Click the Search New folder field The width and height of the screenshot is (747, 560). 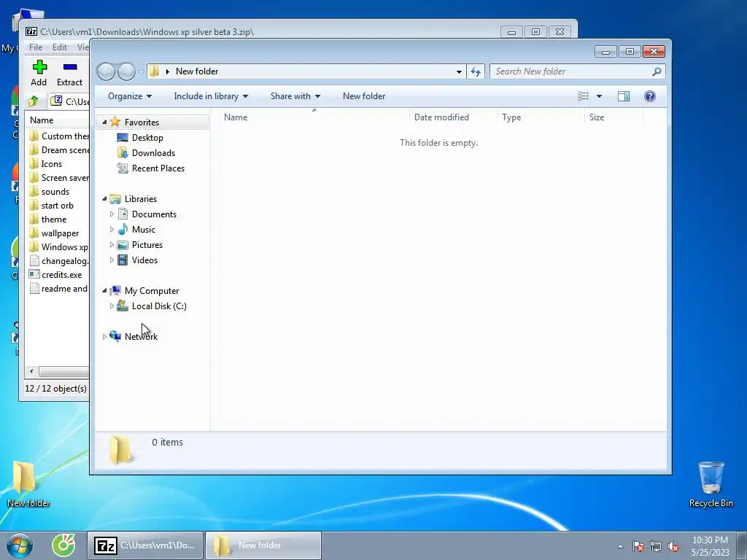(x=572, y=71)
